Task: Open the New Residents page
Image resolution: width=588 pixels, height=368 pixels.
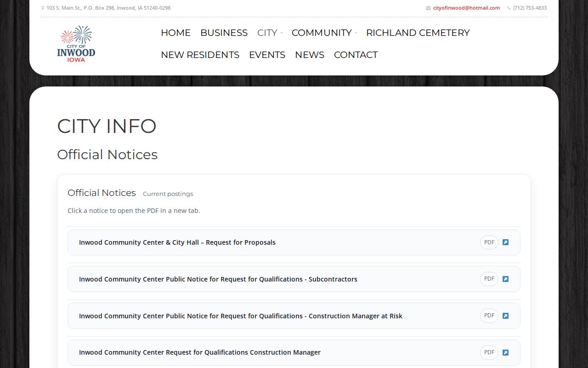Action: 200,55
